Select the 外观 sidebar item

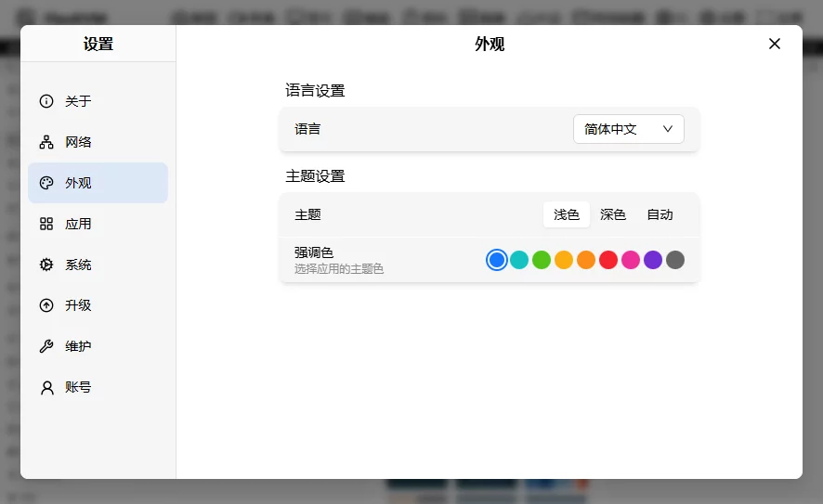98,183
